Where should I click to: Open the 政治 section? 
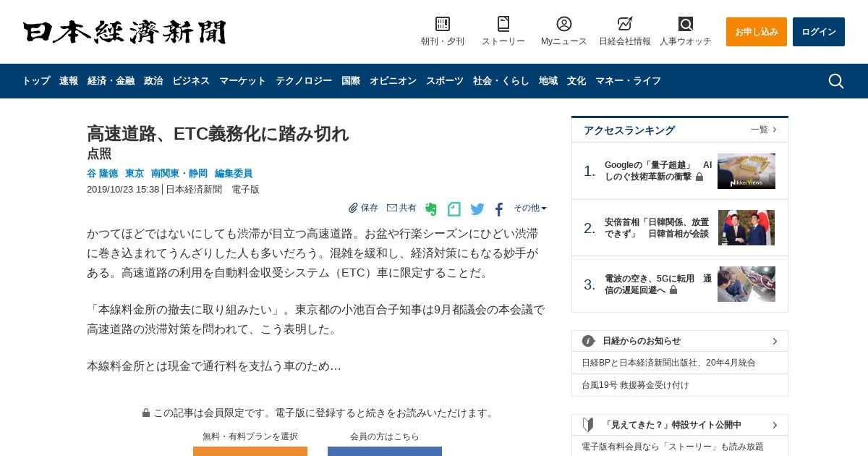pyautogui.click(x=153, y=81)
